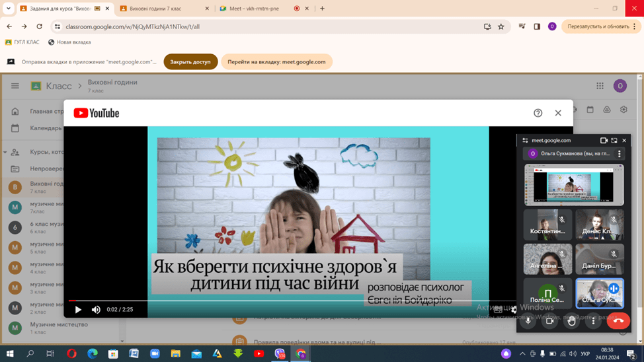This screenshot has height=362, width=644.
Task: Click the 'Класс' breadcrumb link
Action: point(59,86)
